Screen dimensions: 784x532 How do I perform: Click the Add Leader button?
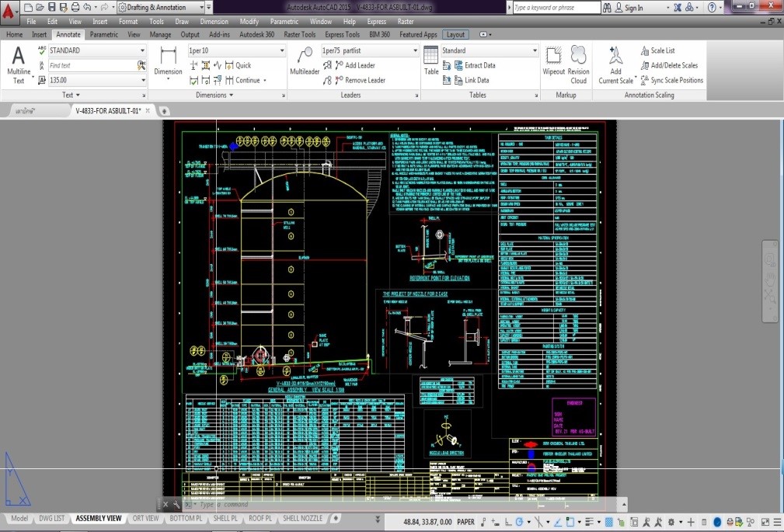pos(359,65)
